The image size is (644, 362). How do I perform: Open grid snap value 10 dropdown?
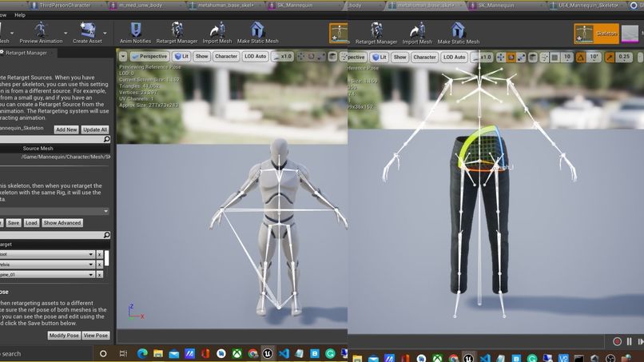[x=567, y=58]
